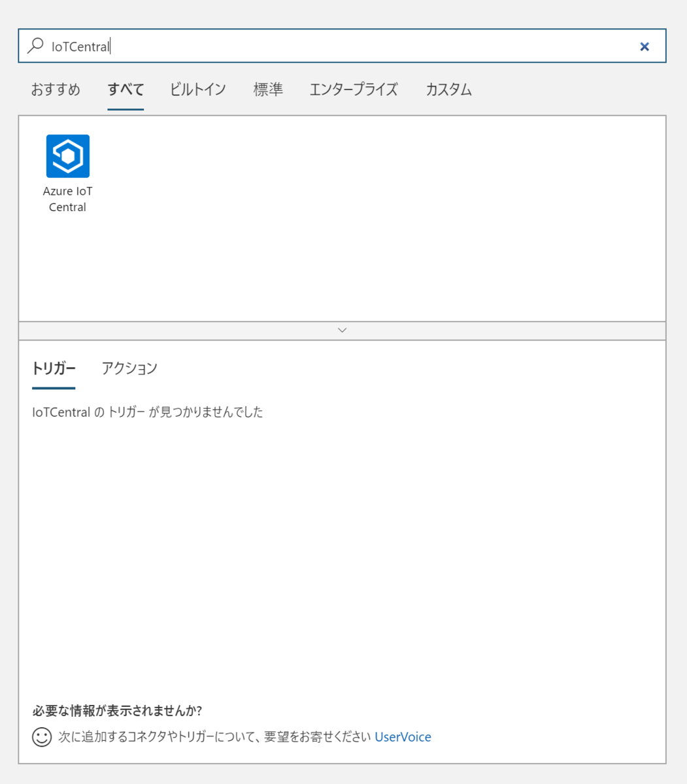Switch to the カスタム tab
This screenshot has height=784, width=687.
coord(448,90)
